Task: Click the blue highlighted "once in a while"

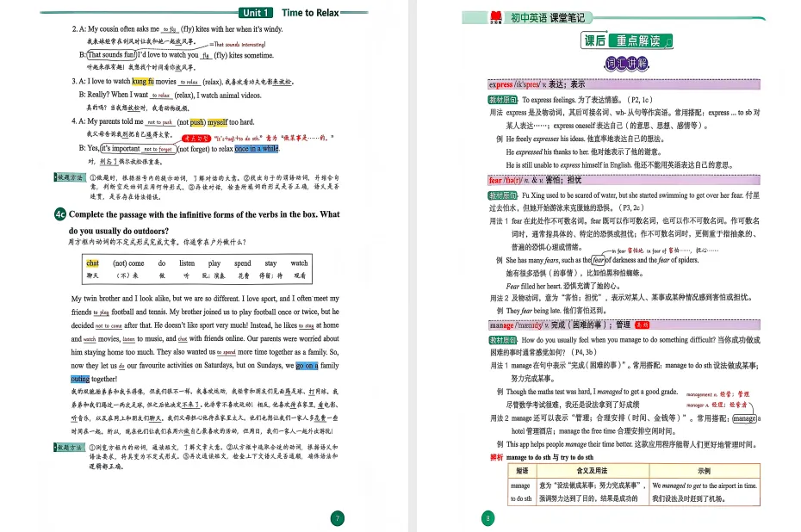Action: [x=257, y=149]
